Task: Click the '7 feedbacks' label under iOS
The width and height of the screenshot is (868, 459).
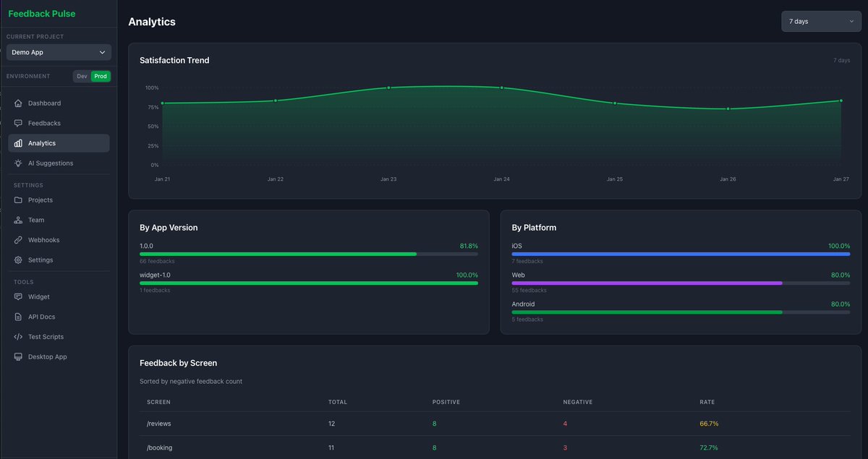Action: 527,261
